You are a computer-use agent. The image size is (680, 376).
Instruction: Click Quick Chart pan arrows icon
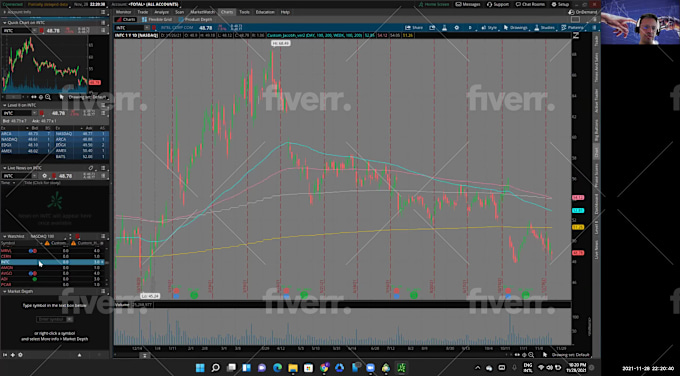34,97
